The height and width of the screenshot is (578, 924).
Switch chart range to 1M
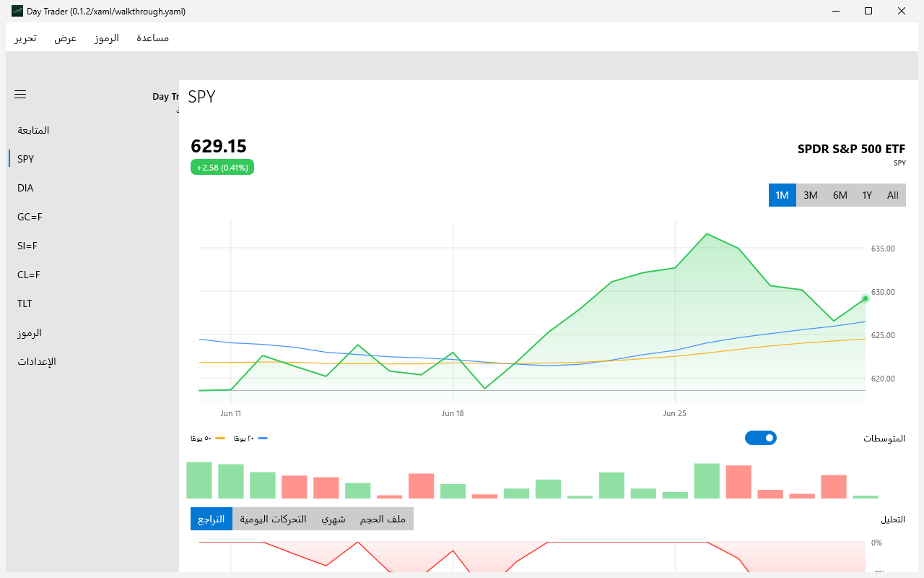(x=782, y=195)
